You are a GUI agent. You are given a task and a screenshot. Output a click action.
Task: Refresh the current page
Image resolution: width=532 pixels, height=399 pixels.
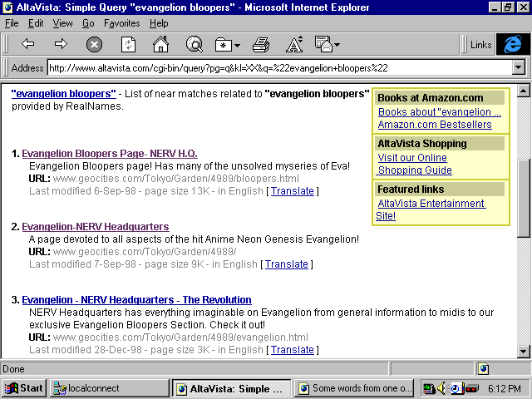point(128,45)
